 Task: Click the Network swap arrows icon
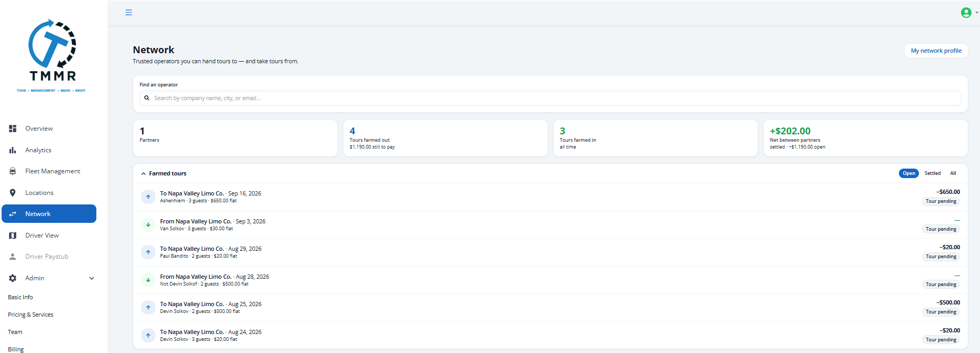point(13,214)
